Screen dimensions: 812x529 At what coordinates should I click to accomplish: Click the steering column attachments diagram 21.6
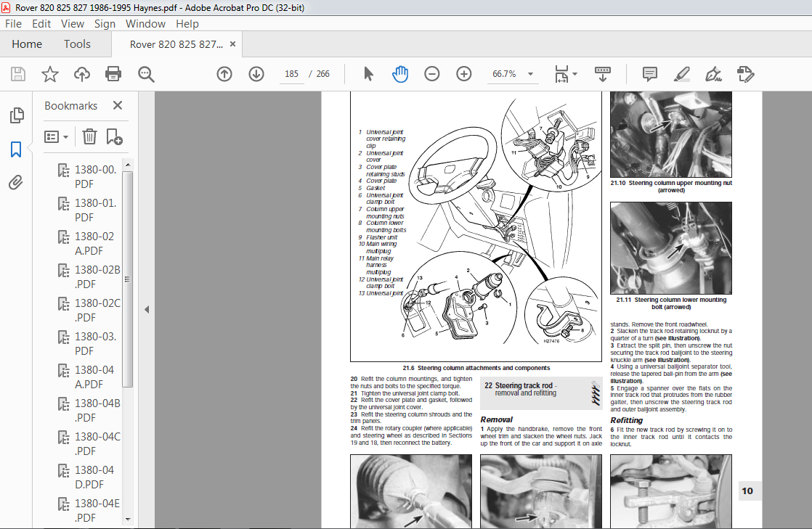(476, 226)
